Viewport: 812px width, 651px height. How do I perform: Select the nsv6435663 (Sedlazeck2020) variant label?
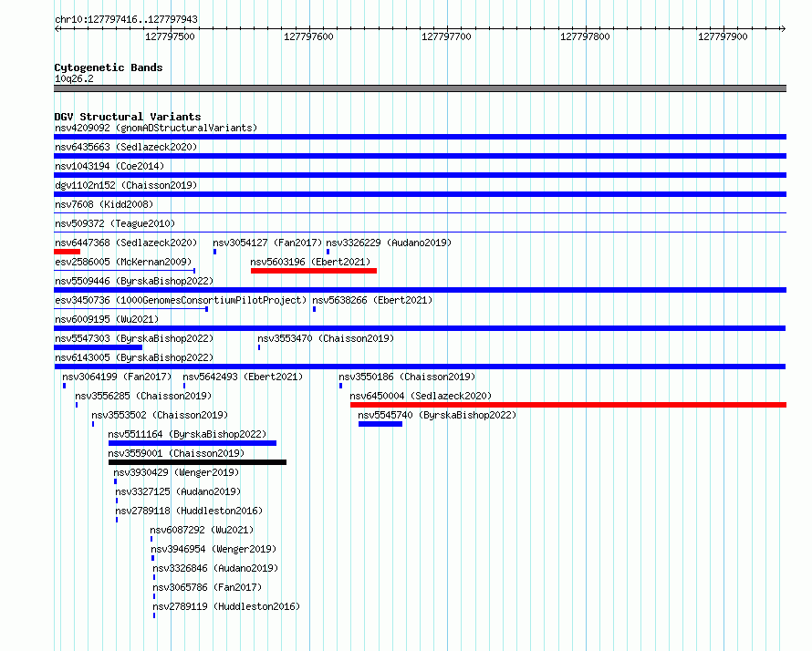coord(126,147)
